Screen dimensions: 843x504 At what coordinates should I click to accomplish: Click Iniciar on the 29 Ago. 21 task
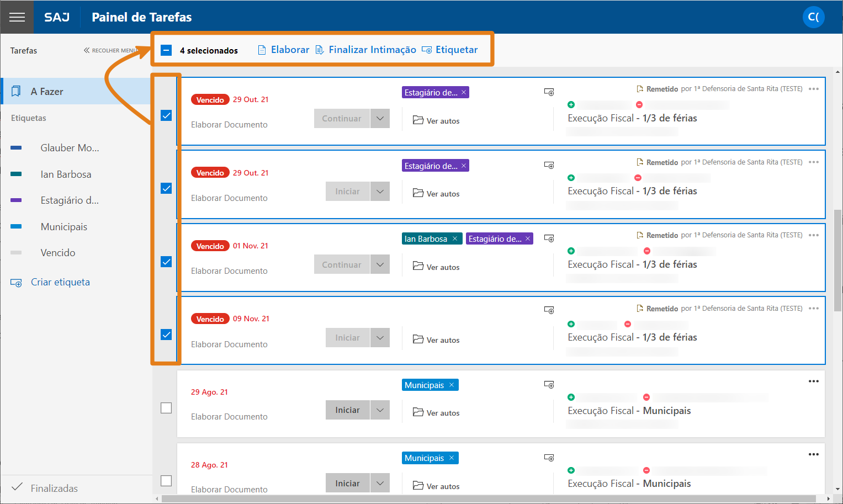tap(347, 410)
